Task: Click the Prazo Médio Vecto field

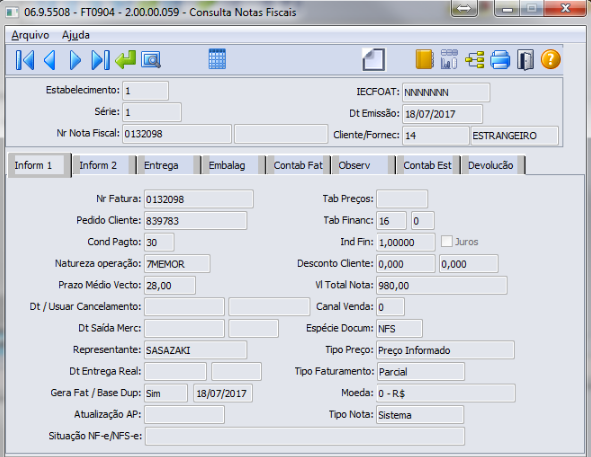Action: (170, 285)
